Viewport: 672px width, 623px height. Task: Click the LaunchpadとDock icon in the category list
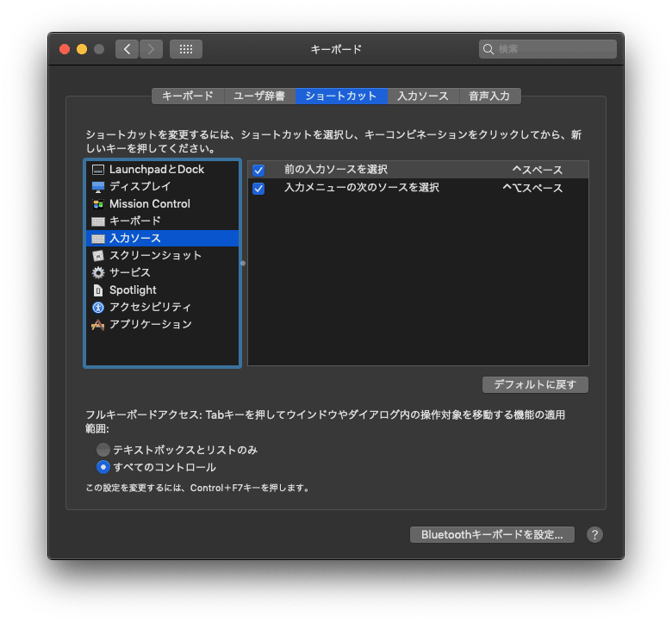tap(97, 170)
